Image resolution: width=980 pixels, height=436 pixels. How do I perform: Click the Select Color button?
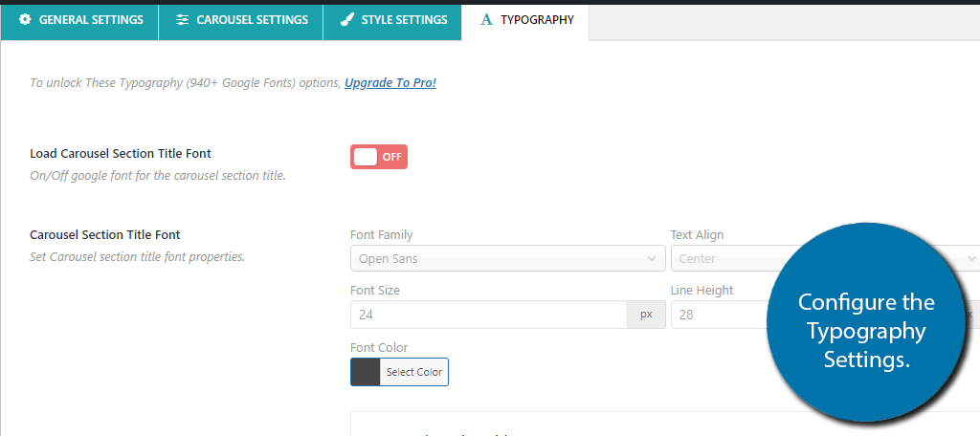pyautogui.click(x=413, y=372)
